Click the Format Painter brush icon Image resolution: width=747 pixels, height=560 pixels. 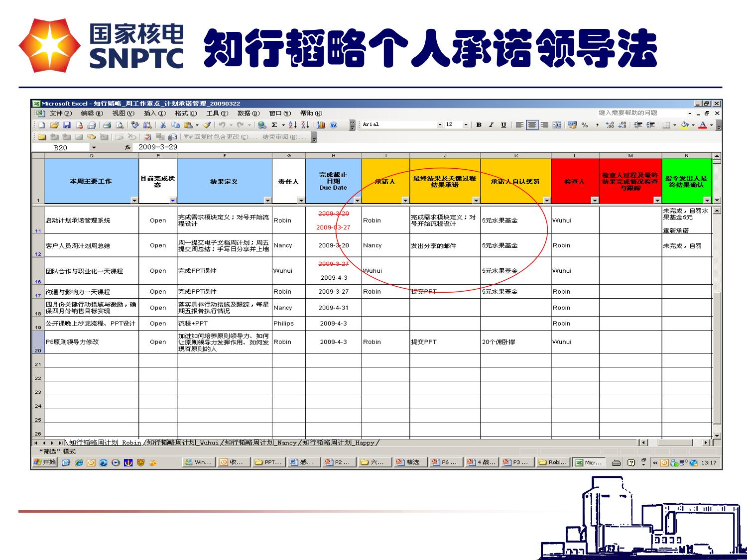pos(207,125)
